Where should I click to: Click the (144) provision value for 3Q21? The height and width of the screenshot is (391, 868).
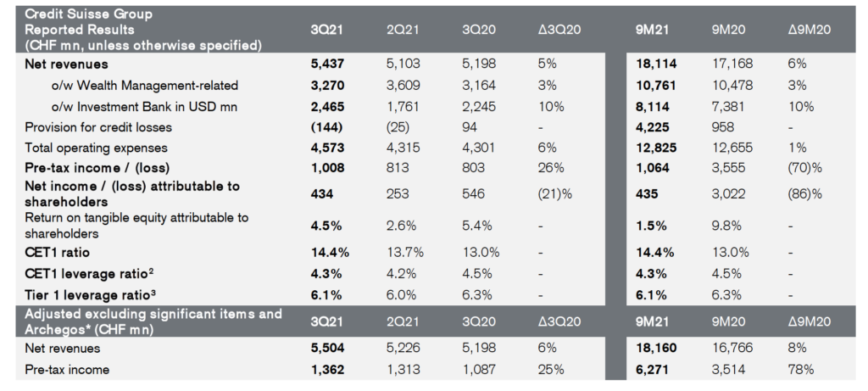pos(328,128)
